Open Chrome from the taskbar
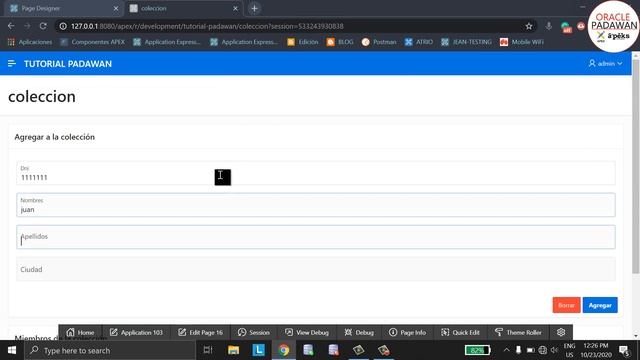This screenshot has height=360, width=640. point(284,350)
